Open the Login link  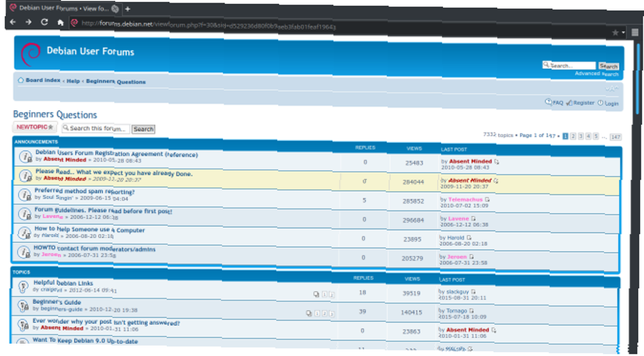coord(608,103)
